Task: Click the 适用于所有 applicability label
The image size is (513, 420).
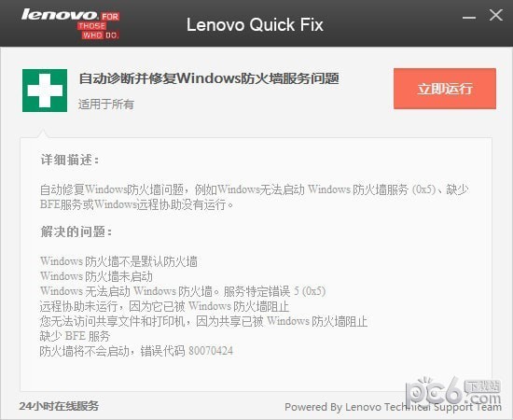Action: click(x=106, y=105)
